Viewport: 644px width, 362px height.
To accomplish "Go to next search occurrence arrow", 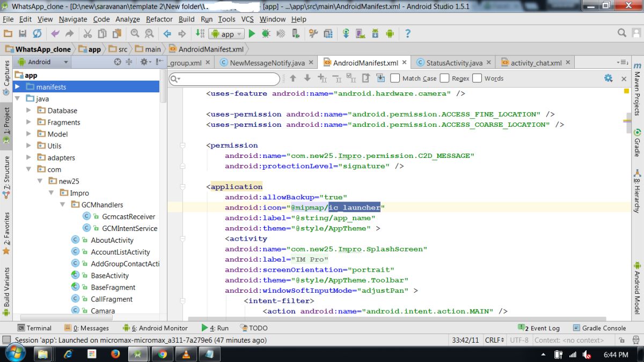I will tap(307, 78).
